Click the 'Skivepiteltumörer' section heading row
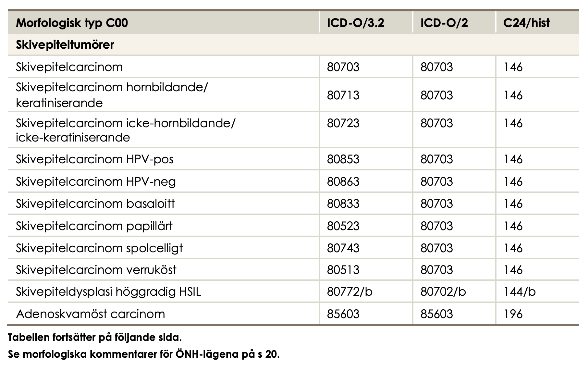This screenshot has width=588, height=370. pos(65,45)
